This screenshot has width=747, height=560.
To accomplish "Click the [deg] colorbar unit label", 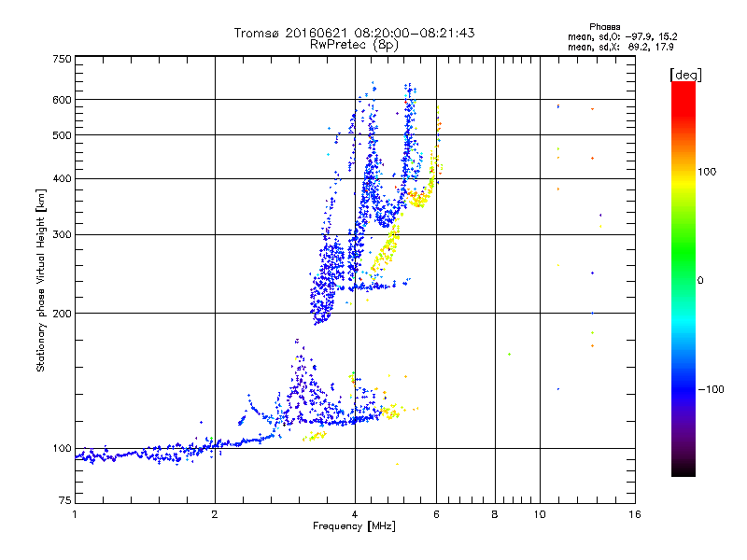I will click(685, 75).
